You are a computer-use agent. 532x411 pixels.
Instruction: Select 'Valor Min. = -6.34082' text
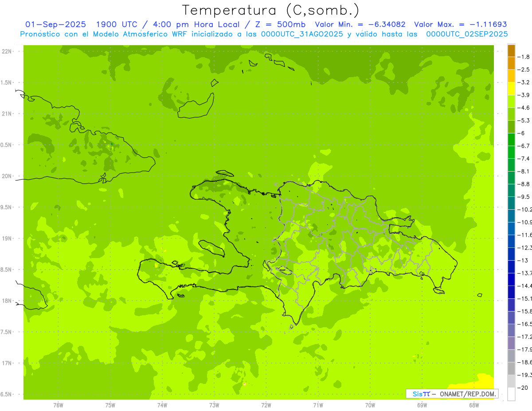coord(360,24)
